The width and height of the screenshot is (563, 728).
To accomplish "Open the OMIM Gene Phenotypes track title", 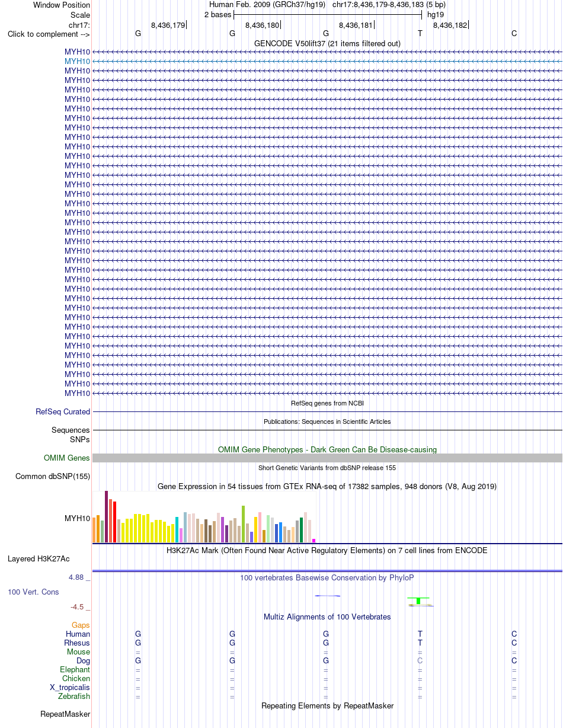I will coord(327,449).
